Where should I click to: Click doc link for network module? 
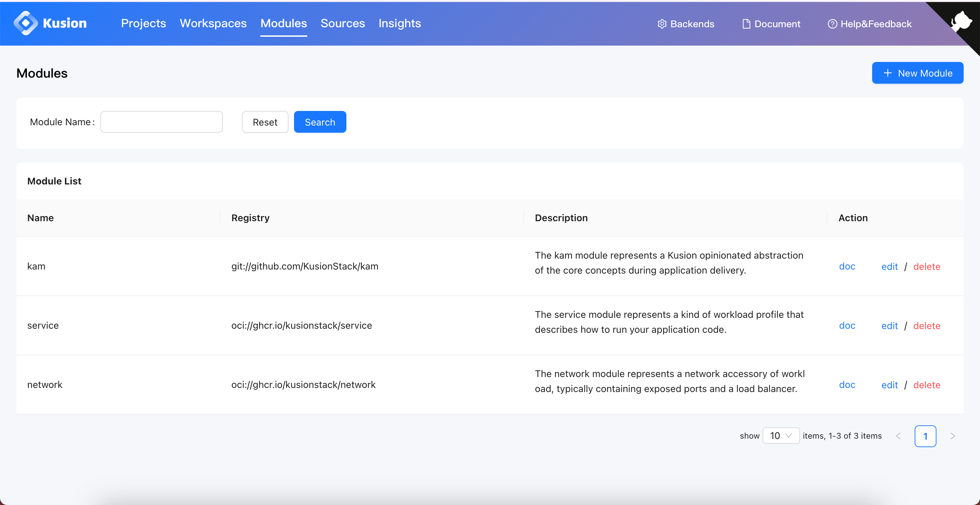(846, 385)
